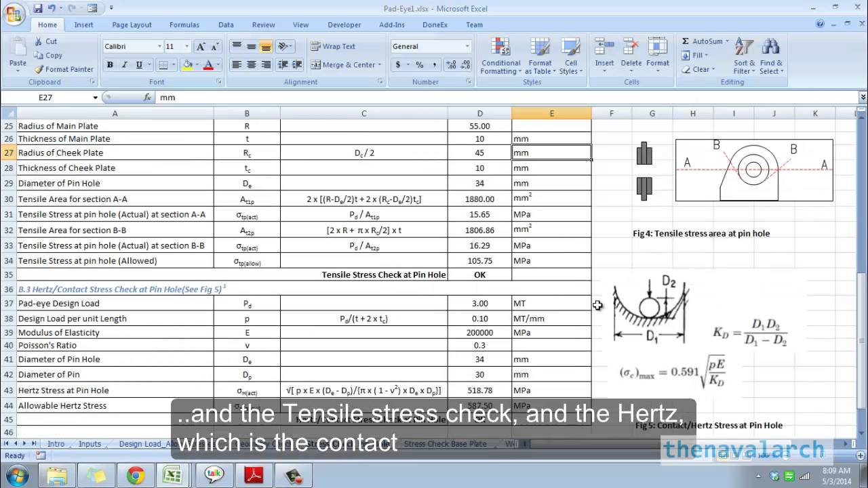The width and height of the screenshot is (868, 488).
Task: Toggle Bold formatting
Action: point(110,65)
